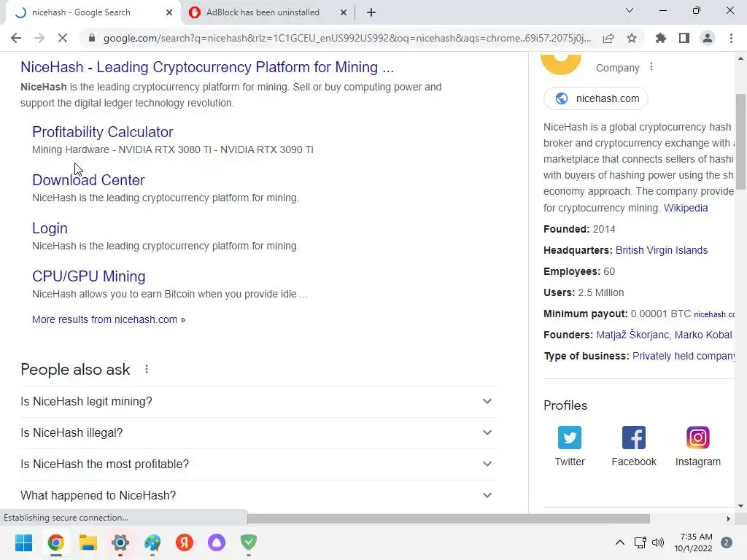View site security lock information
Image resolution: width=747 pixels, height=560 pixels.
[x=92, y=38]
